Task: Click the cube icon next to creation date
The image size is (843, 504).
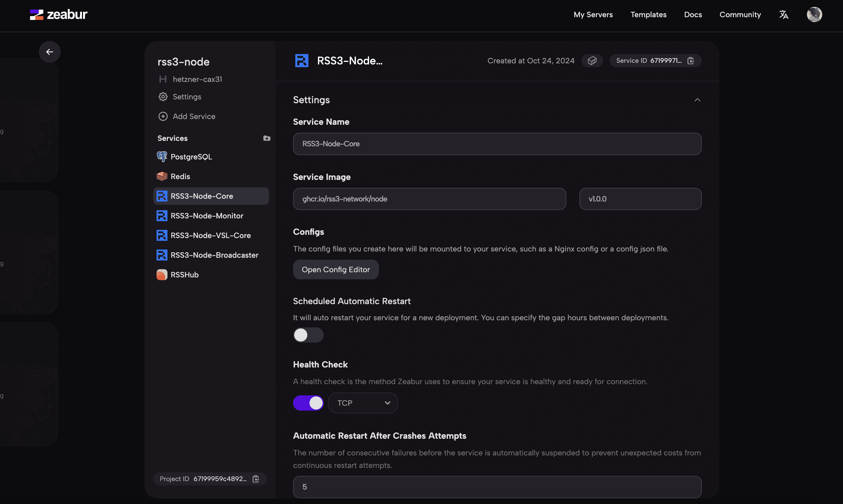Action: coord(592,61)
